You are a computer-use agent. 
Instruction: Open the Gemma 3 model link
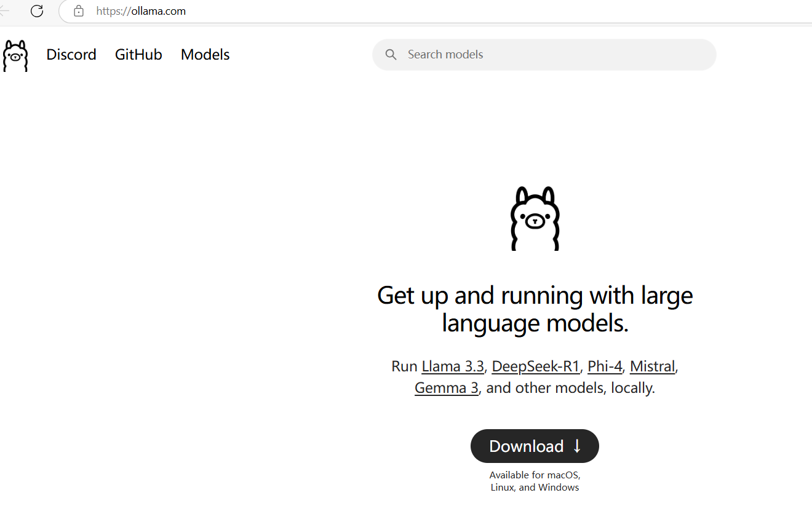[447, 388]
